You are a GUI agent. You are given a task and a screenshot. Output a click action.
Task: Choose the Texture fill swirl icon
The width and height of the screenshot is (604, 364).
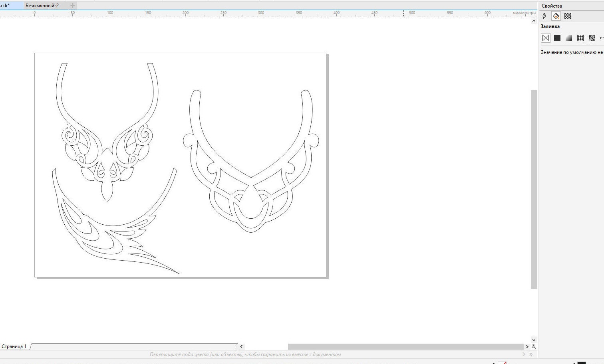coord(592,38)
